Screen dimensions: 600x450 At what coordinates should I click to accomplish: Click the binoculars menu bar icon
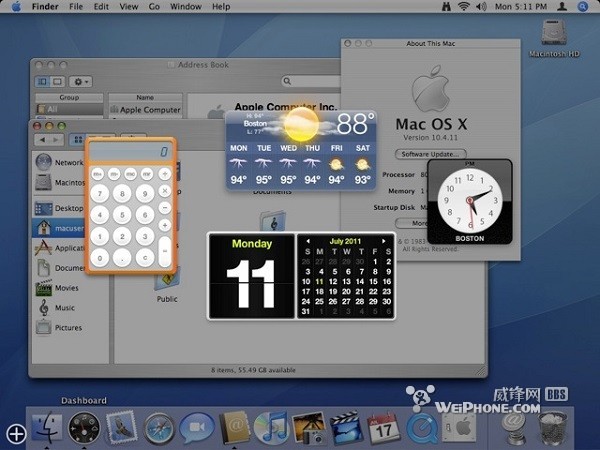click(x=446, y=7)
